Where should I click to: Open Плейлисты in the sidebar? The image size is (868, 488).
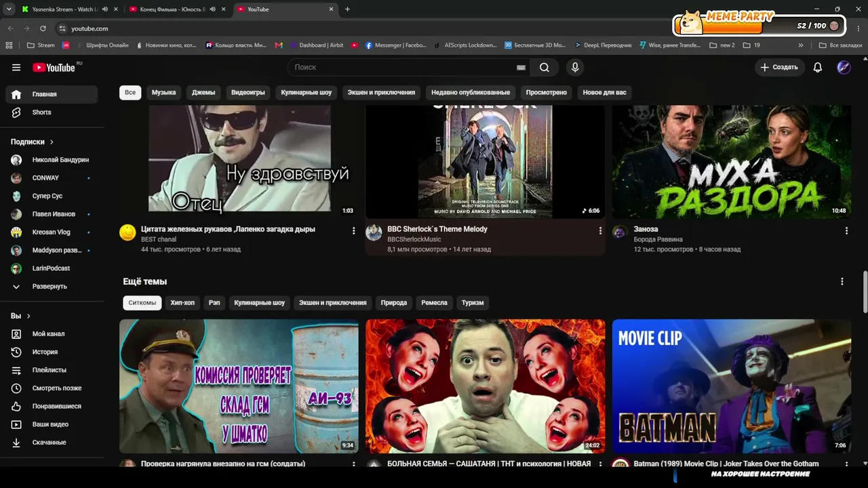point(52,370)
